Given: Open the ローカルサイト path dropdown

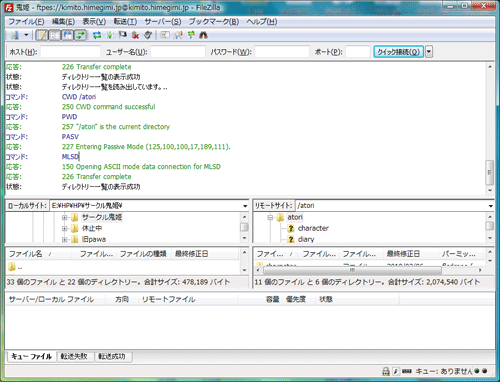Looking at the screenshot, I should [x=245, y=206].
